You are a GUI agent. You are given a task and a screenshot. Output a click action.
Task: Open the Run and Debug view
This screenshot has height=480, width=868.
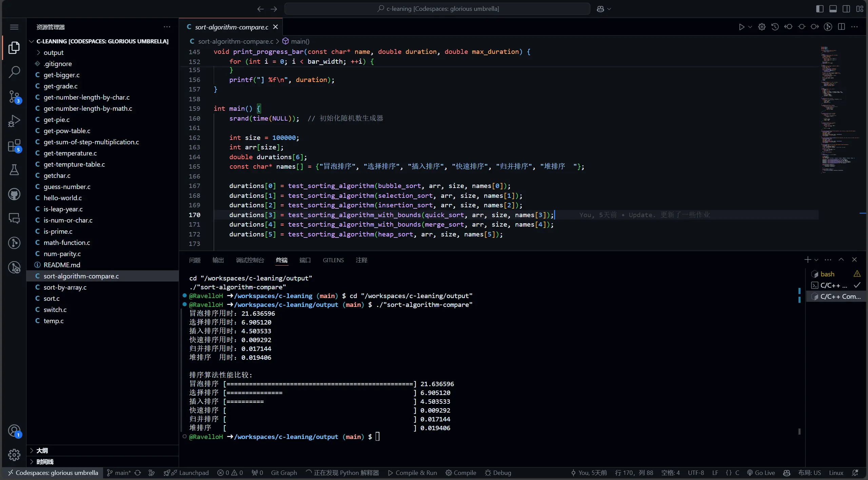[x=14, y=121]
